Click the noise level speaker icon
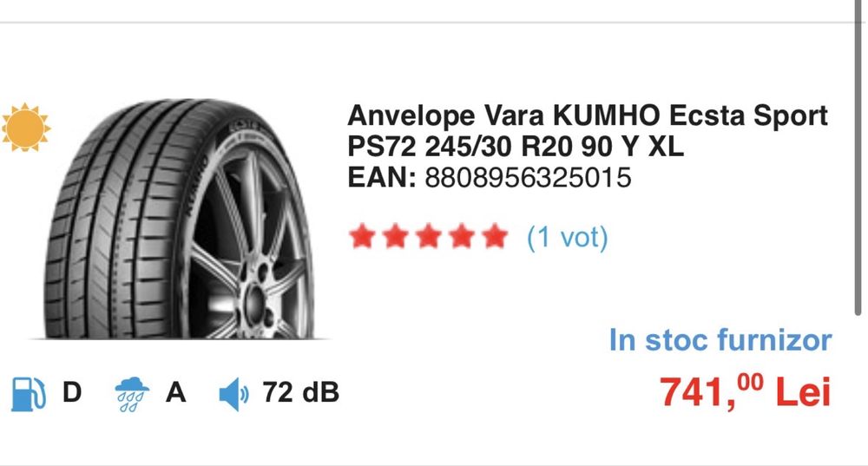The height and width of the screenshot is (466, 868). point(234,394)
